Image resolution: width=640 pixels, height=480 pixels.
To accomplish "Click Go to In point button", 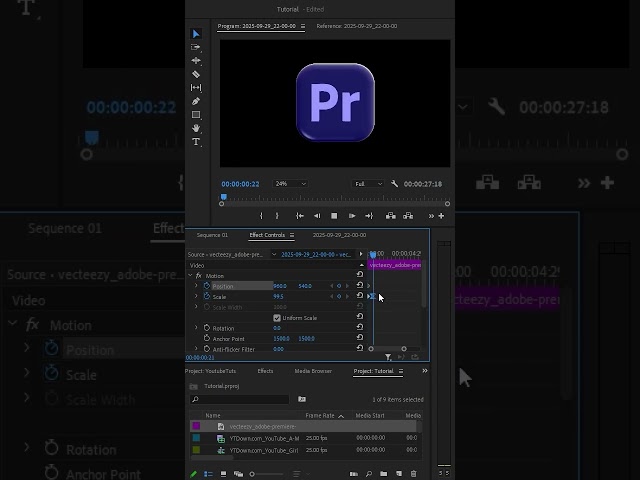I will point(300,216).
